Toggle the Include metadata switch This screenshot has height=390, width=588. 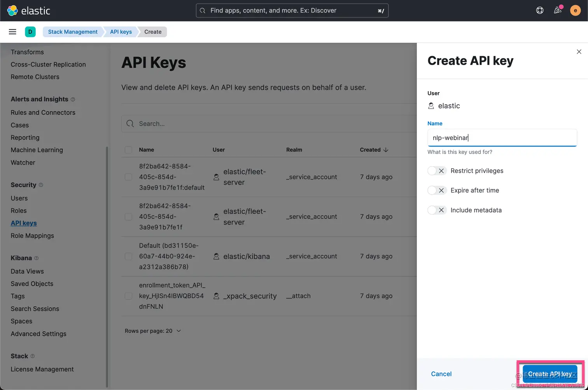pyautogui.click(x=437, y=210)
